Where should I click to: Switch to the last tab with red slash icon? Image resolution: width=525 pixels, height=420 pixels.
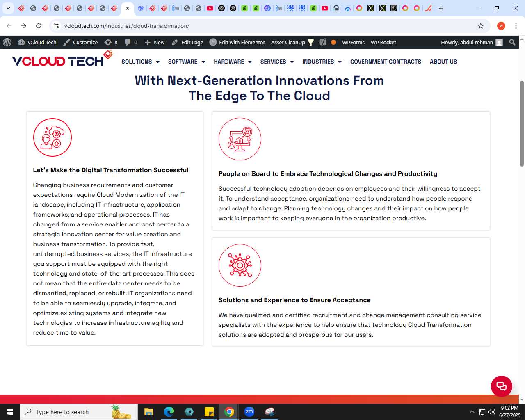point(428,8)
